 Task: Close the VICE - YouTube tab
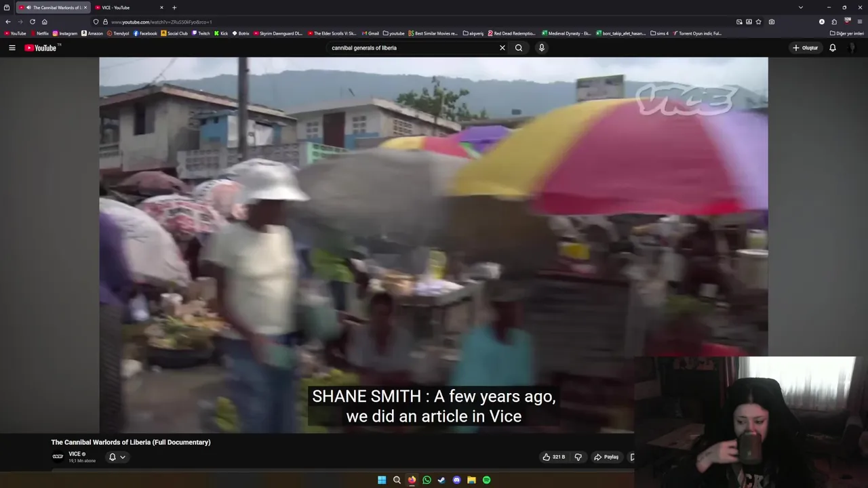(x=161, y=7)
